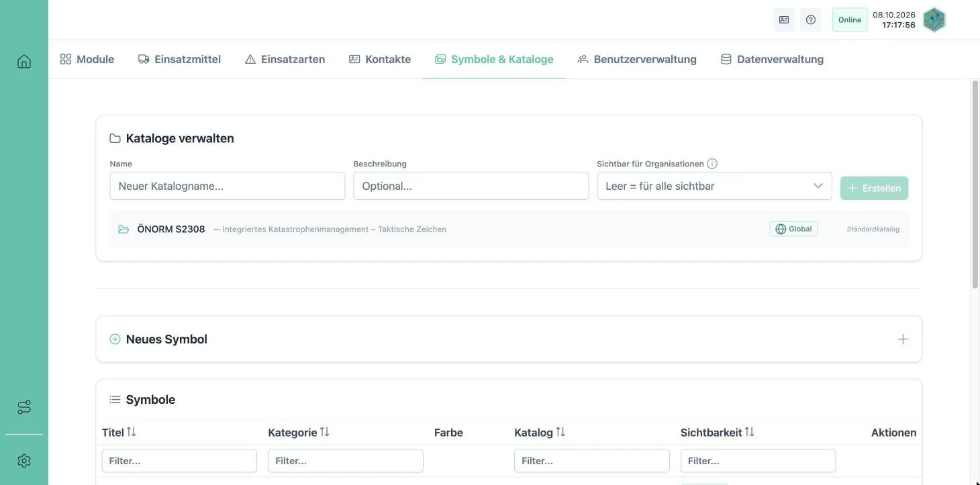Click the Erstellen button
Screen dimensions: 980x485
coord(874,188)
